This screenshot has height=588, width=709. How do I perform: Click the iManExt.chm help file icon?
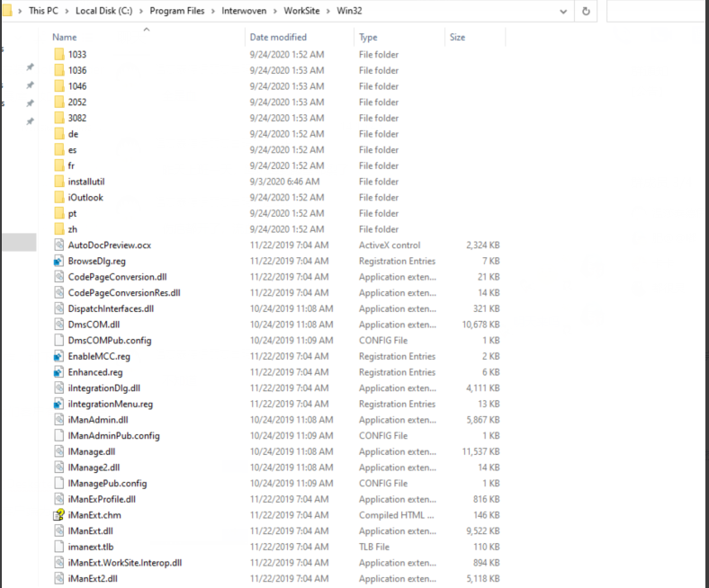click(58, 515)
